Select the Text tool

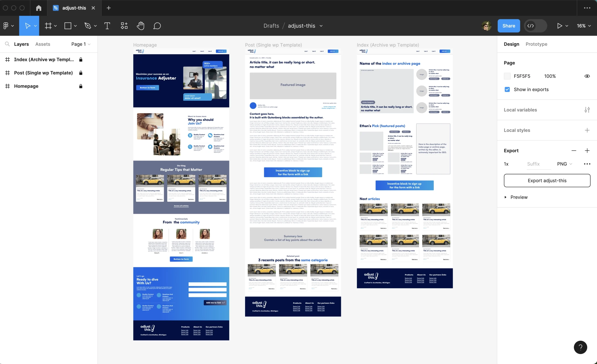pyautogui.click(x=107, y=26)
